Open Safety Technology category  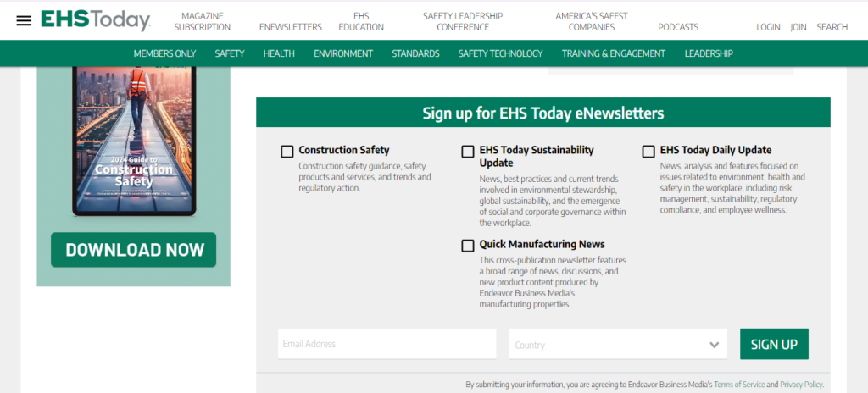point(500,53)
